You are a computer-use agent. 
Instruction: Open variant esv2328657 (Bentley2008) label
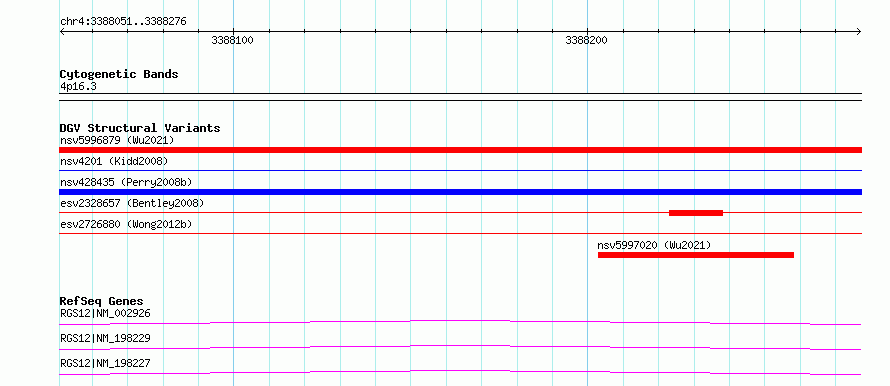click(x=132, y=203)
